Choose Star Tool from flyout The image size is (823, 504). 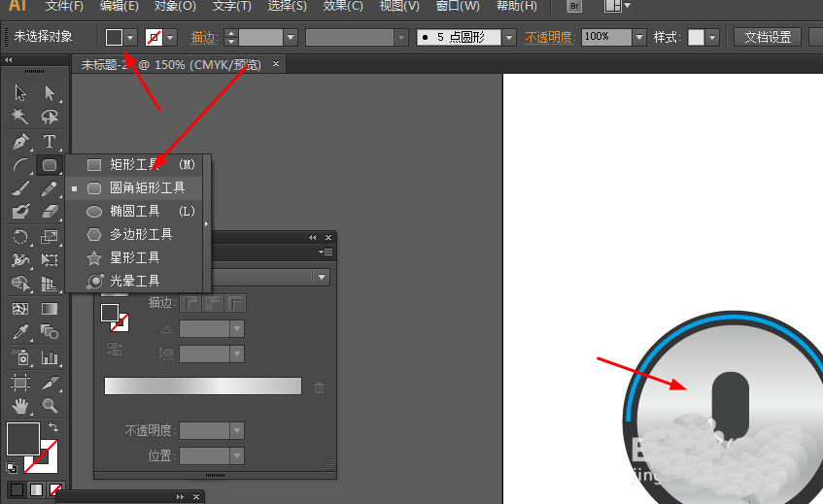[x=135, y=257]
